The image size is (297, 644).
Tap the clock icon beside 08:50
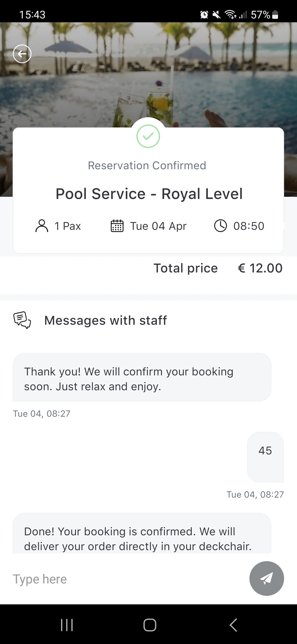point(221,226)
